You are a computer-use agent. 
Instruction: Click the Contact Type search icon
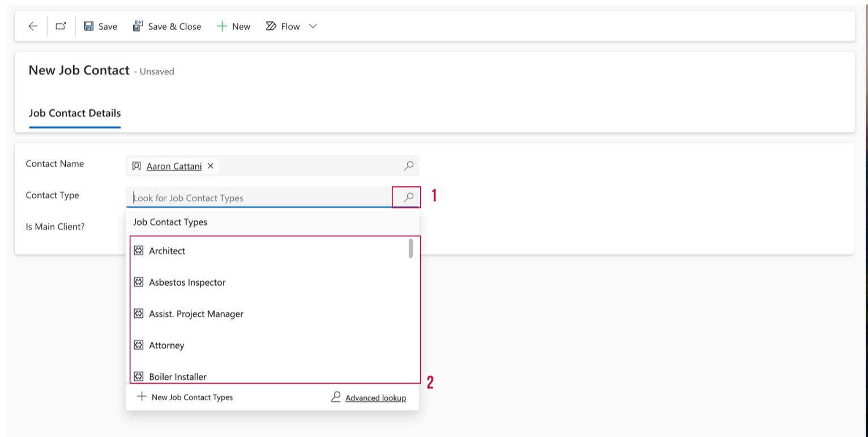(408, 197)
